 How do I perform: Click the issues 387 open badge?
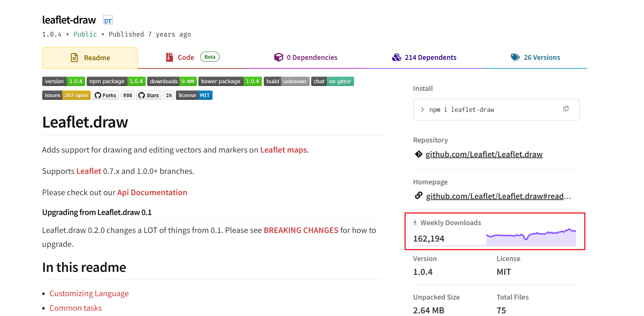(66, 95)
